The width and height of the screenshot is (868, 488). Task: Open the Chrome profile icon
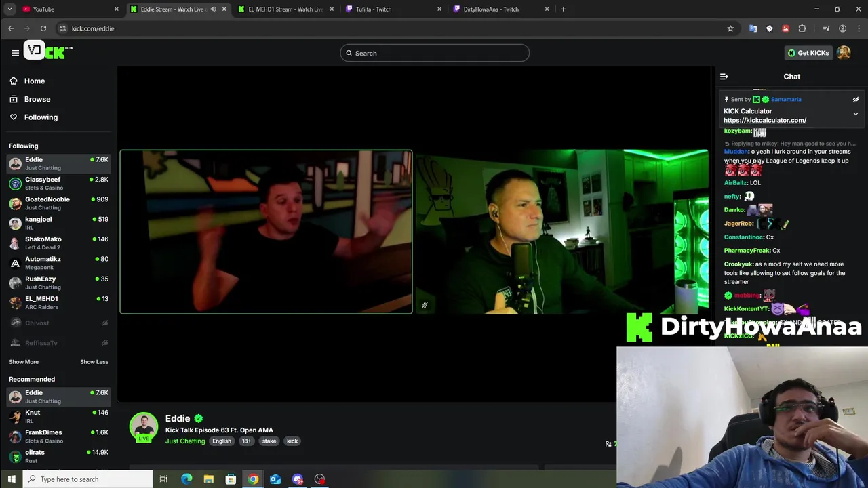[x=842, y=28]
